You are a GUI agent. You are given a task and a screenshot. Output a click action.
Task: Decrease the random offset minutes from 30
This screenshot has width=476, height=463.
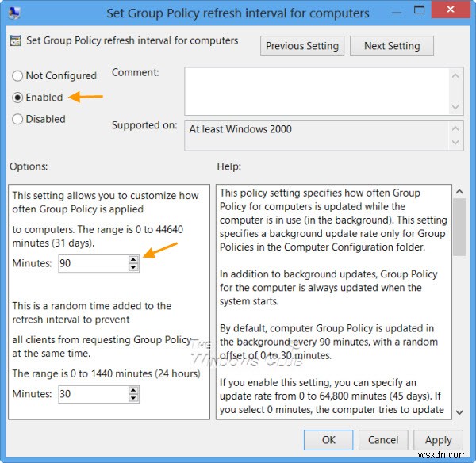point(133,398)
